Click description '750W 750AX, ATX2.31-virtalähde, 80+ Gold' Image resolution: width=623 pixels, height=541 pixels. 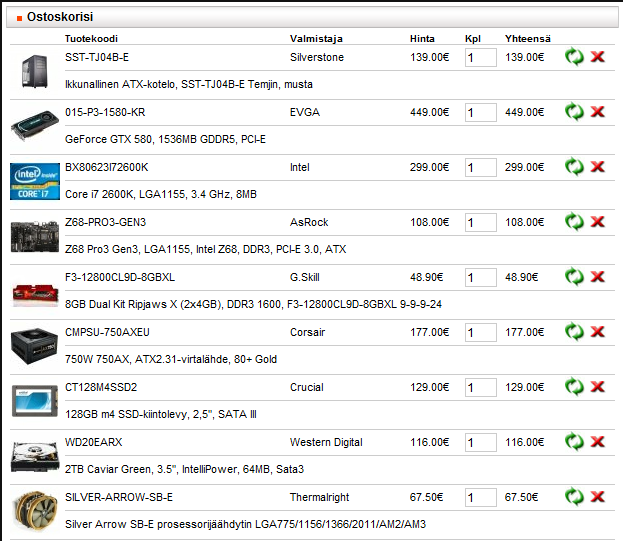pos(171,359)
